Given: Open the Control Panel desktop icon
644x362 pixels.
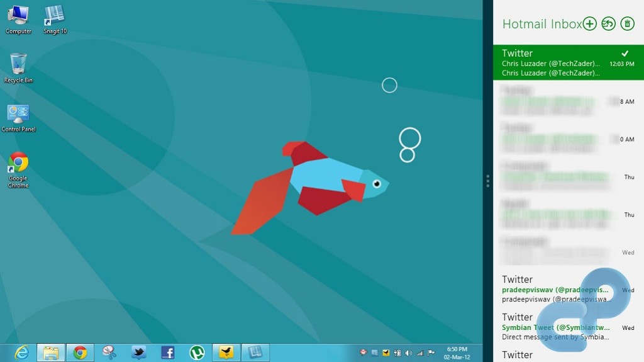Looking at the screenshot, I should 18,118.
